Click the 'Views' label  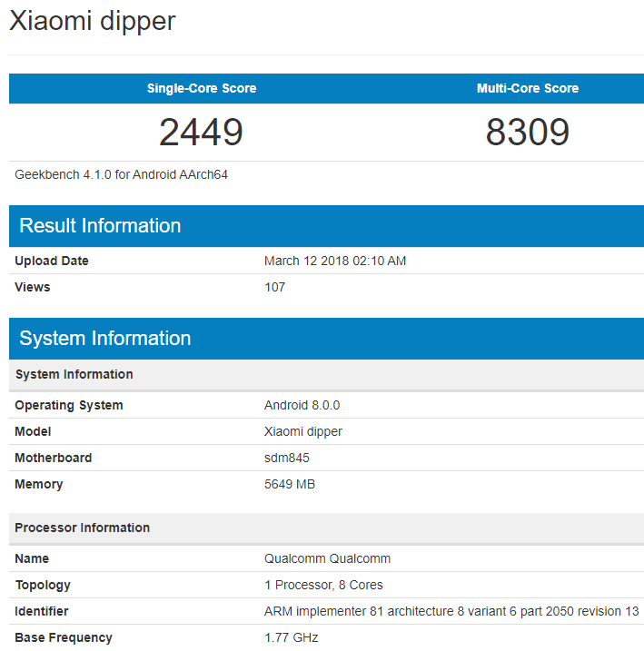click(33, 287)
